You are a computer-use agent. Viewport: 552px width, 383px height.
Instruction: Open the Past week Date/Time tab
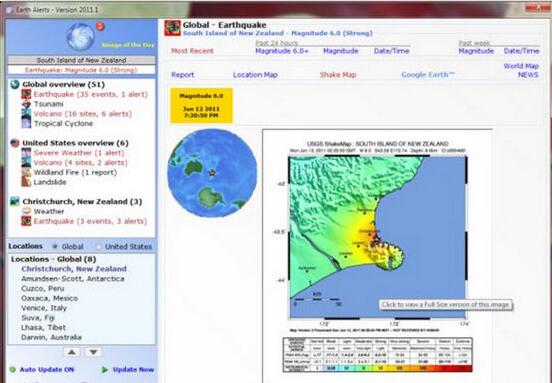point(521,51)
